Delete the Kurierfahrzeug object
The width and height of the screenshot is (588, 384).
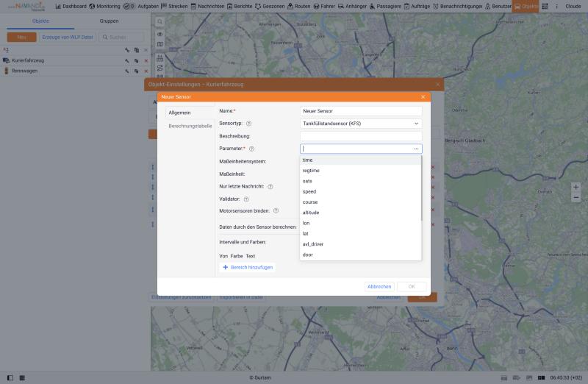[146, 61]
